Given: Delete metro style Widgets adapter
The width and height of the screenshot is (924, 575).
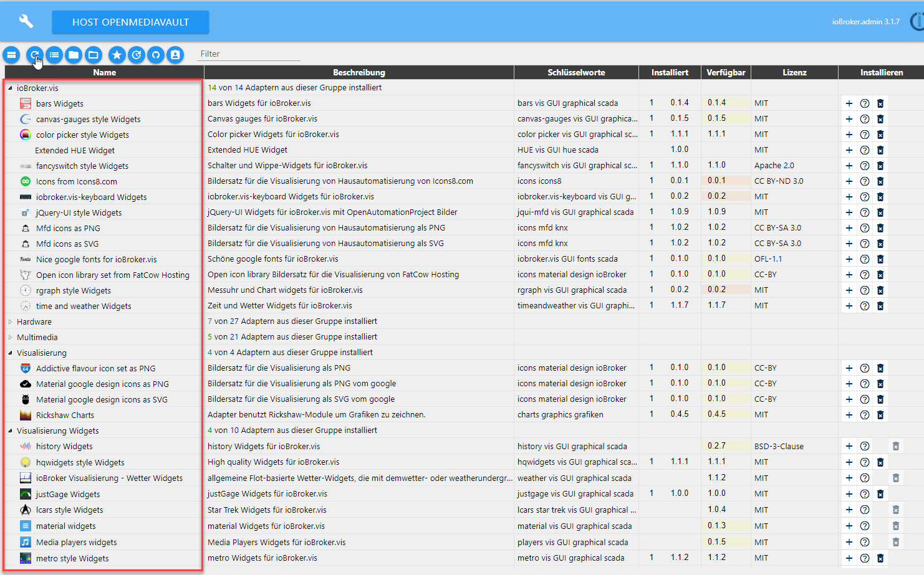Looking at the screenshot, I should [880, 558].
